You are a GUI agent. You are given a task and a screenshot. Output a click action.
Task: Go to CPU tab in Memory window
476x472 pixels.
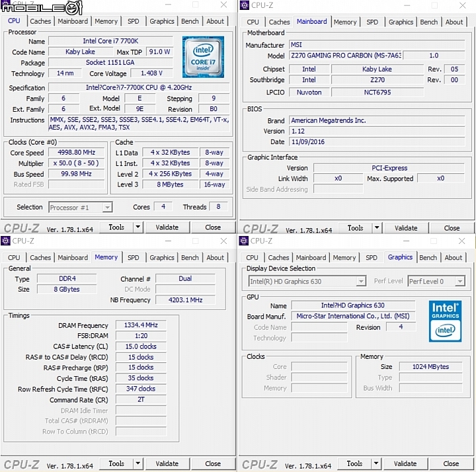point(14,258)
